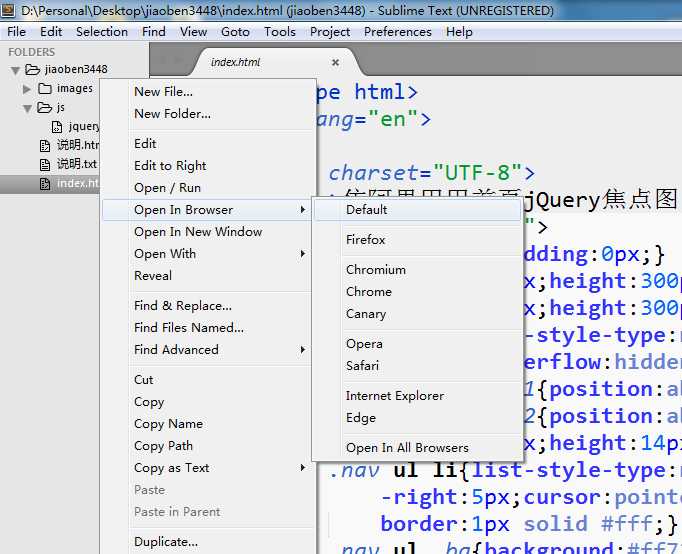Open file in Firefox

point(417,240)
